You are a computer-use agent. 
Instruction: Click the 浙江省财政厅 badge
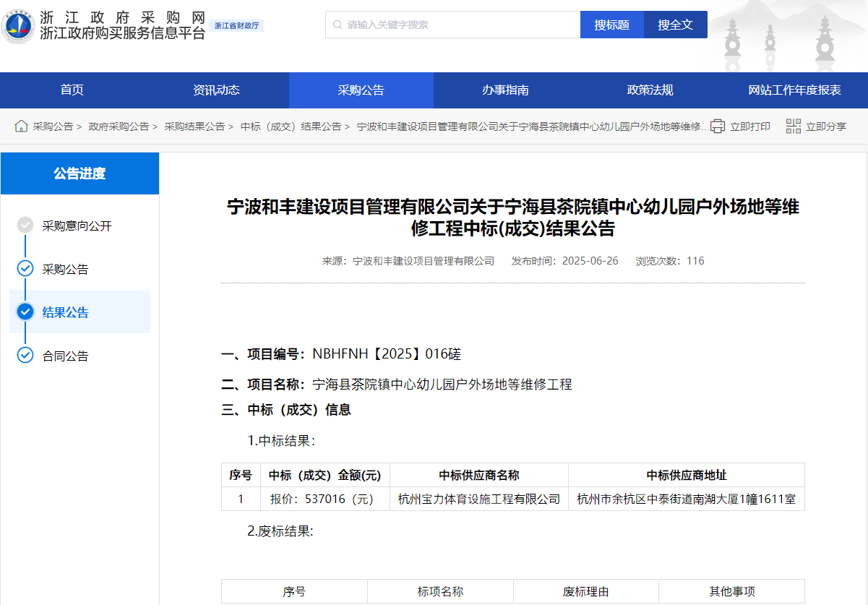pyautogui.click(x=238, y=26)
